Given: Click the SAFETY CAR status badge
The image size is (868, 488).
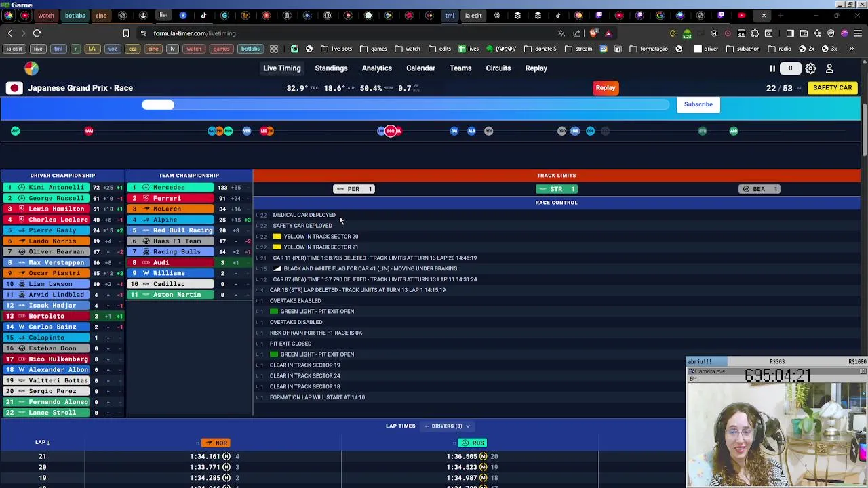Looking at the screenshot, I should click(x=832, y=88).
